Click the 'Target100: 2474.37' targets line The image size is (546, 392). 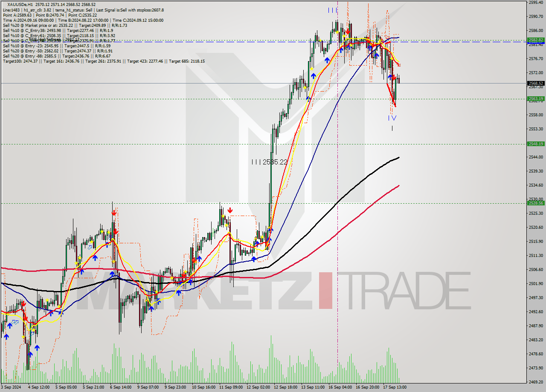[104, 61]
